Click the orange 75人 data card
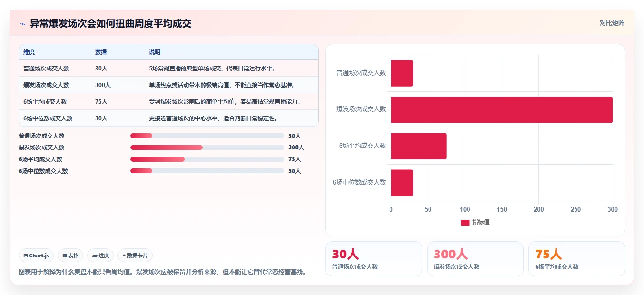The height and width of the screenshot is (295, 644). tap(577, 259)
